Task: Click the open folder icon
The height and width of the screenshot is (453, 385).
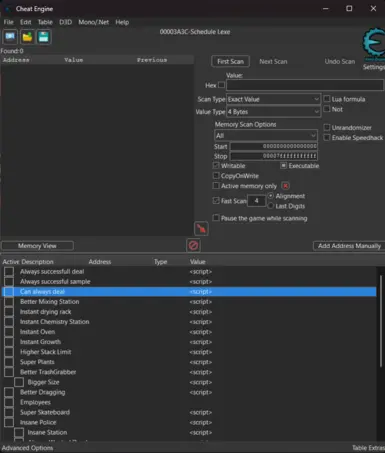Action: pos(27,37)
